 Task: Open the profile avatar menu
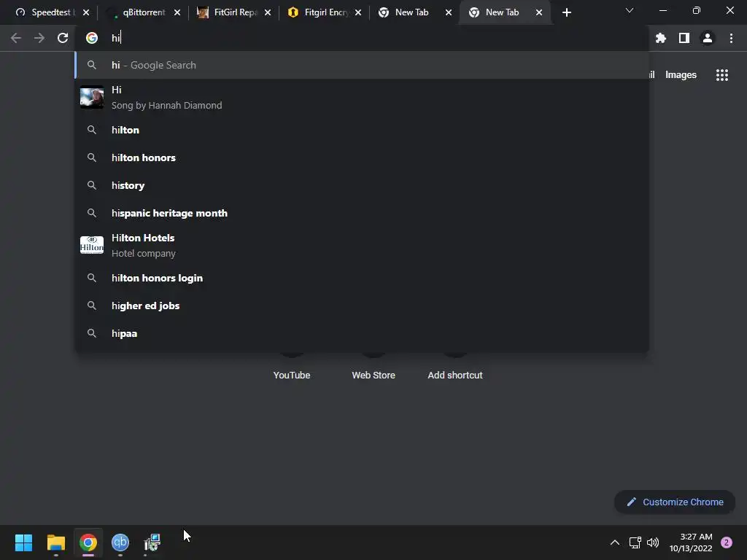[708, 38]
